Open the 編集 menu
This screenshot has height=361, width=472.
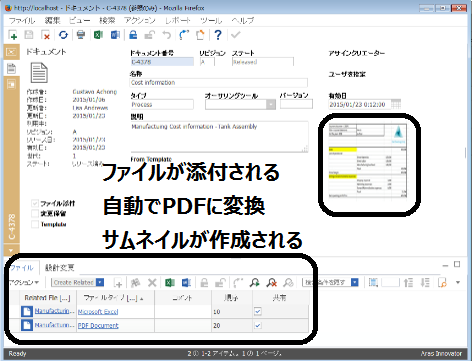(52, 21)
